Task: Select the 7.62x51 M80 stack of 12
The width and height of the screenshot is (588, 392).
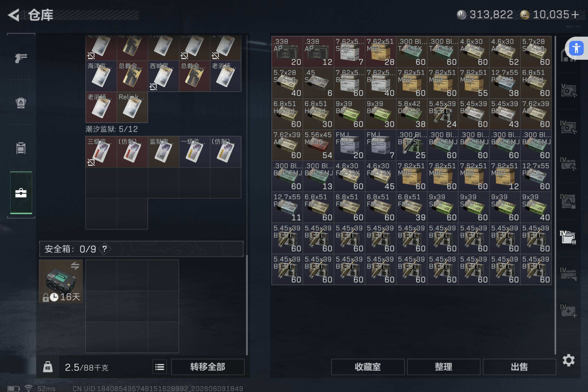Action: (x=505, y=176)
